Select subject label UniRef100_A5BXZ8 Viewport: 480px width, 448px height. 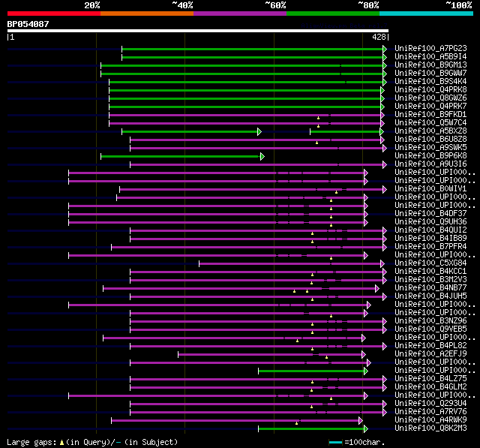tap(430, 131)
